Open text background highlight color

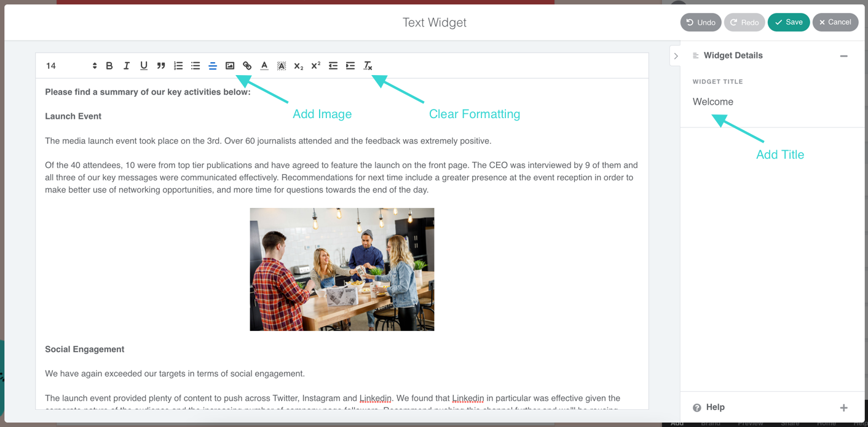click(282, 66)
